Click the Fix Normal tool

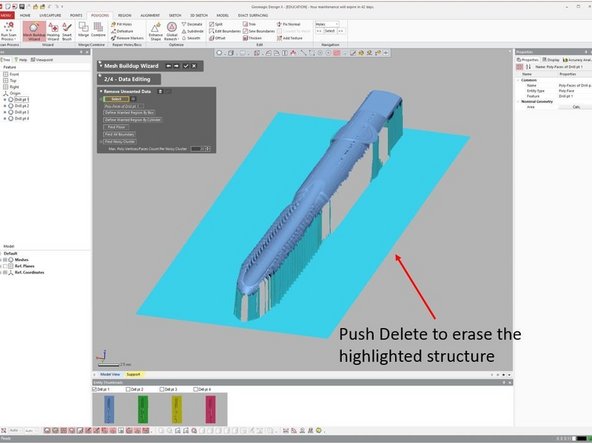(288, 24)
